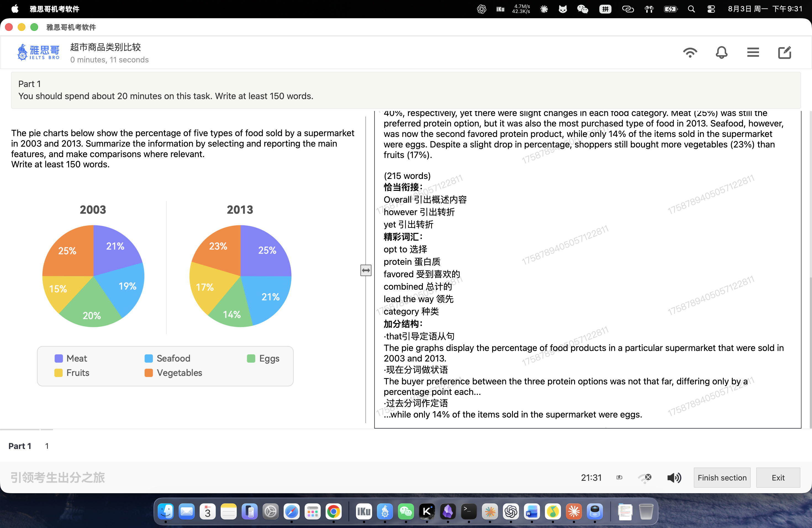812x528 pixels.
Task: Click the IELTS Bro logo
Action: tap(38, 52)
